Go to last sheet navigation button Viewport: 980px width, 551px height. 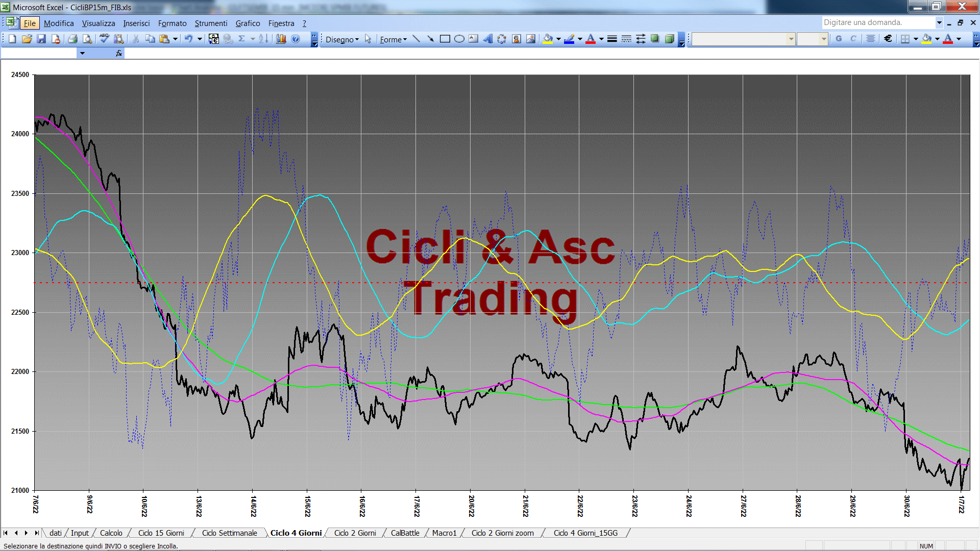click(x=36, y=533)
